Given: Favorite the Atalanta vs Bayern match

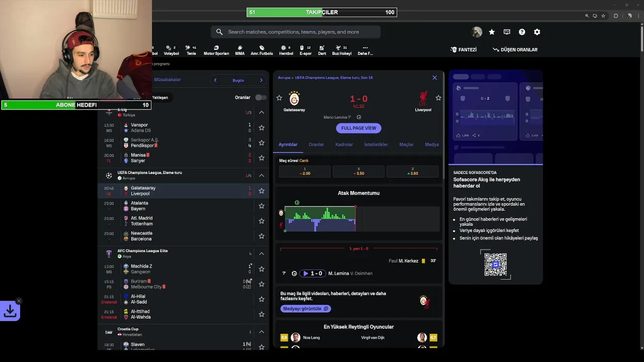Looking at the screenshot, I should click(x=262, y=206).
